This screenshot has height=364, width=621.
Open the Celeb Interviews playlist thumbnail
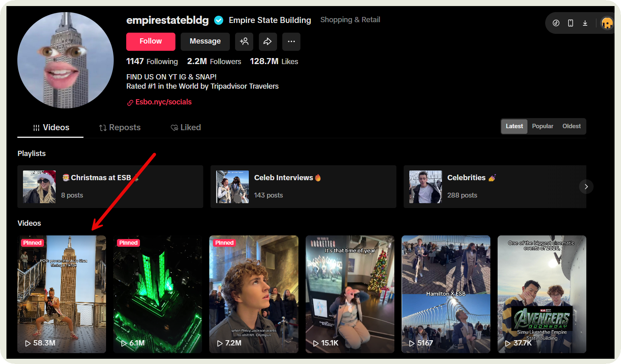(x=233, y=187)
